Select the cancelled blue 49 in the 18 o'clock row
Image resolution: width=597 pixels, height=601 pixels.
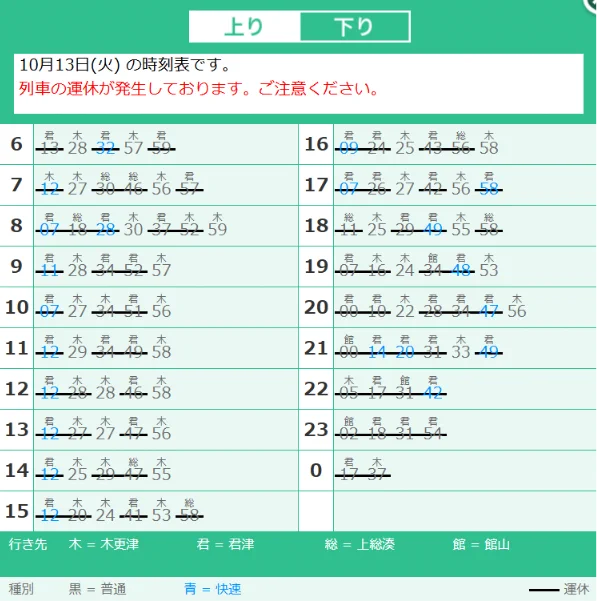pyautogui.click(x=433, y=230)
